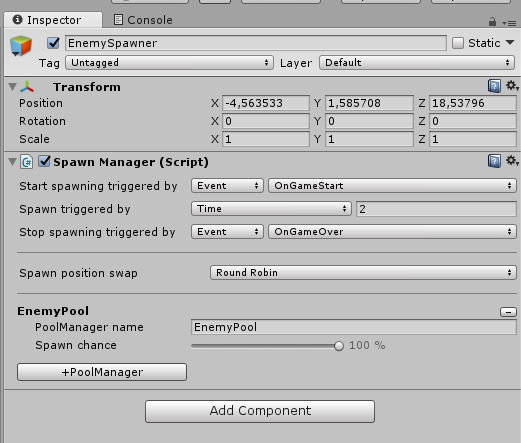Click the PoolManager name field

(354, 327)
